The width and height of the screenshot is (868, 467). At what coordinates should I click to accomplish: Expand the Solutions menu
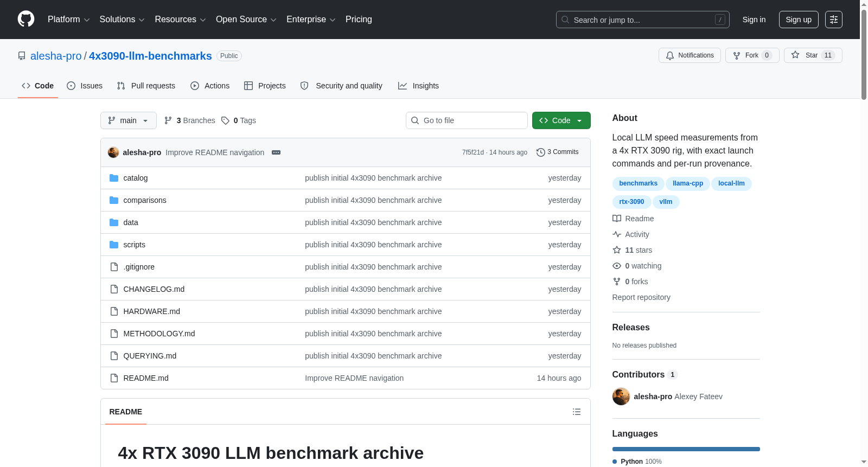pyautogui.click(x=122, y=20)
